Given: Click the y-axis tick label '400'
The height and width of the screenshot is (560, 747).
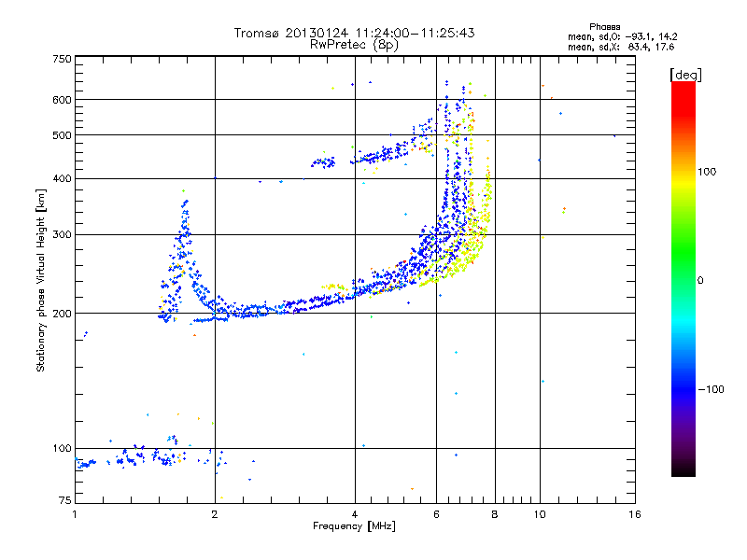Looking at the screenshot, I should click(x=62, y=179).
